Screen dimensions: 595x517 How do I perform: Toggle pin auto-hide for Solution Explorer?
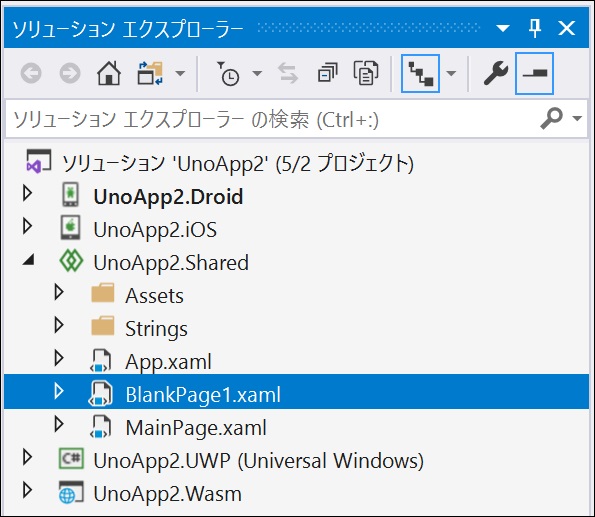pos(535,28)
